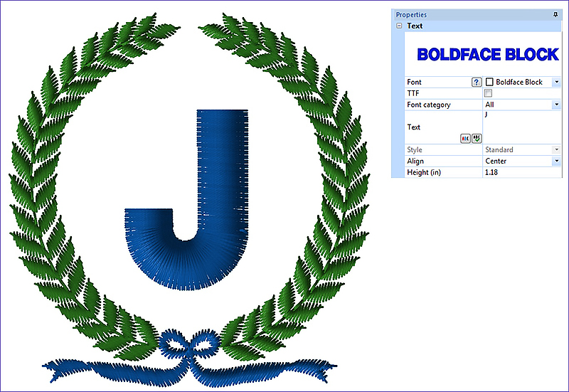Click the font icon beside Boldface Block
569x392 pixels.
(x=489, y=83)
